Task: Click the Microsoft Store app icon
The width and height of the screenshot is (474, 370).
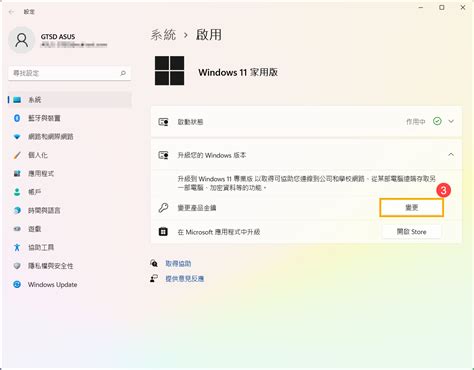Action: click(163, 232)
